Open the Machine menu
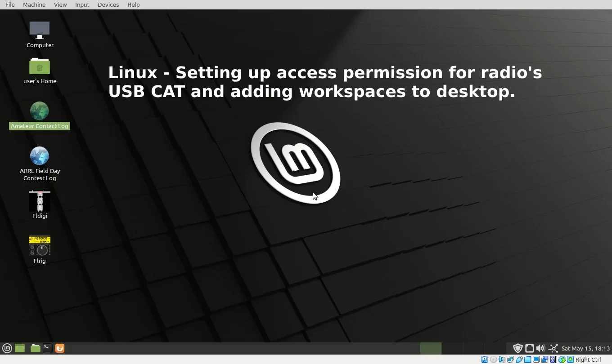 pos(34,4)
